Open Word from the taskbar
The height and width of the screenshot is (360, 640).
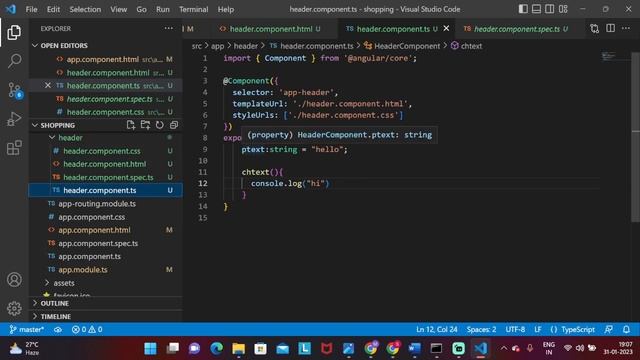[414, 349]
